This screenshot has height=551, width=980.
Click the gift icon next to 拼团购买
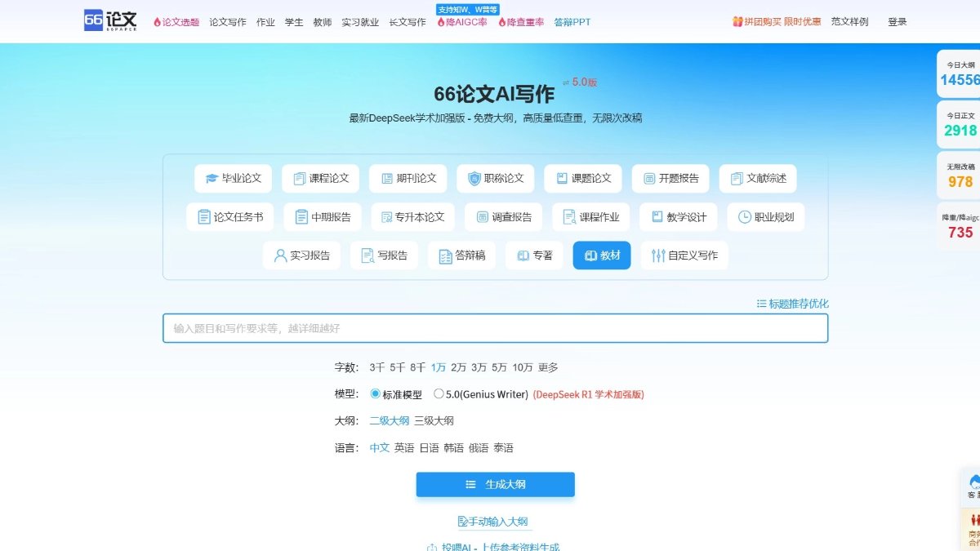coord(737,21)
